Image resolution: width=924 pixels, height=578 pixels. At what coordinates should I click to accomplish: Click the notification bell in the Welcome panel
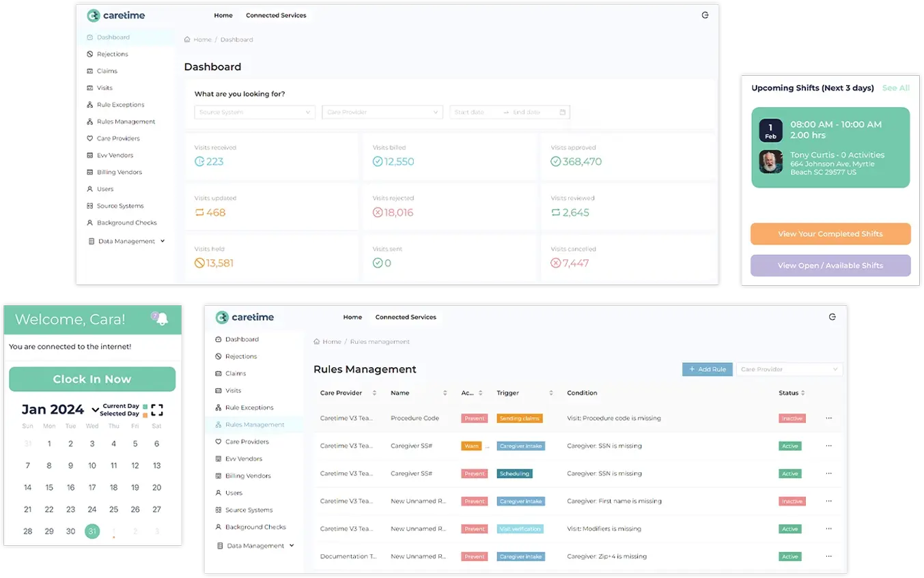pyautogui.click(x=161, y=319)
